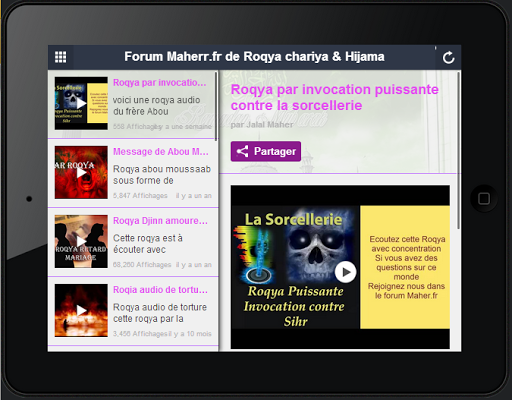Play the first list video thumbnail
The image size is (512, 400).
(x=81, y=103)
